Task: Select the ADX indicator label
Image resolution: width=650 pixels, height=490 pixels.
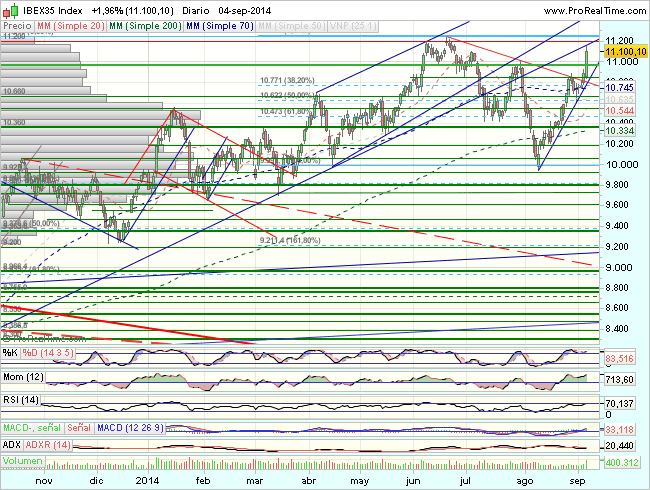Action: pyautogui.click(x=12, y=445)
